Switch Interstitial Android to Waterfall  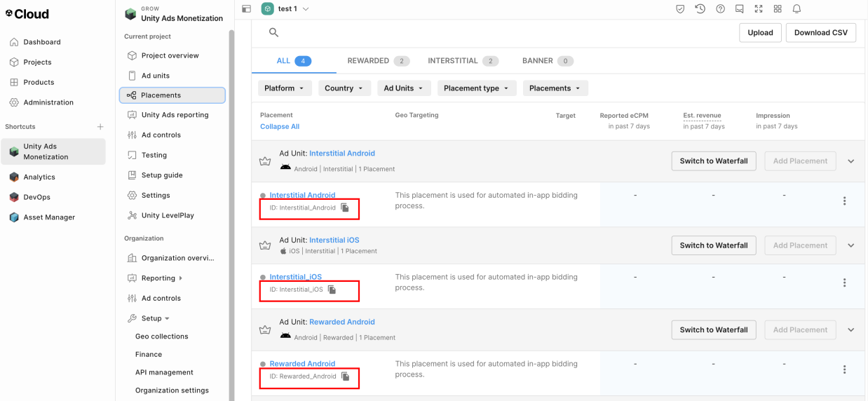(x=714, y=161)
